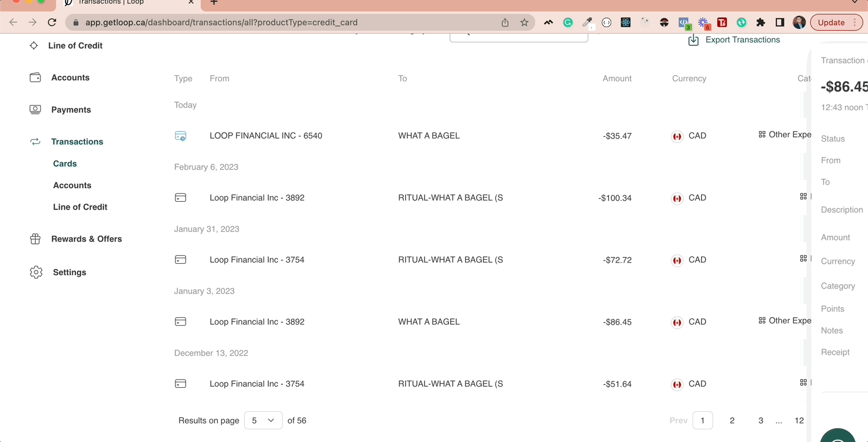Go to page 2 of results
The image size is (868, 442).
tap(732, 420)
